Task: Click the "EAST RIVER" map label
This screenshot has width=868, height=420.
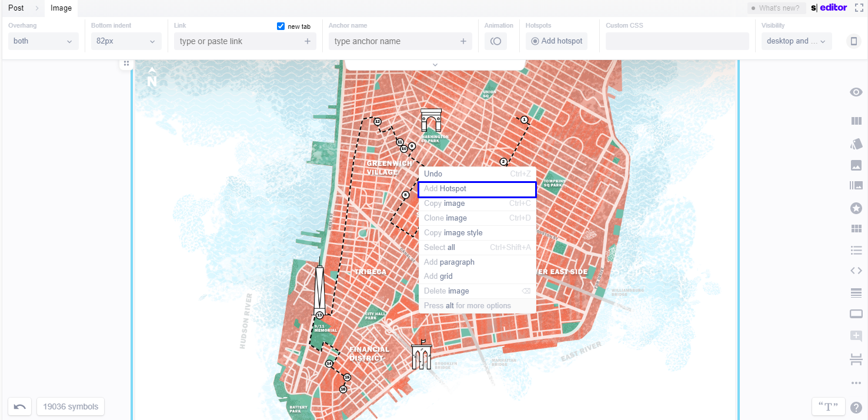Action: [580, 351]
